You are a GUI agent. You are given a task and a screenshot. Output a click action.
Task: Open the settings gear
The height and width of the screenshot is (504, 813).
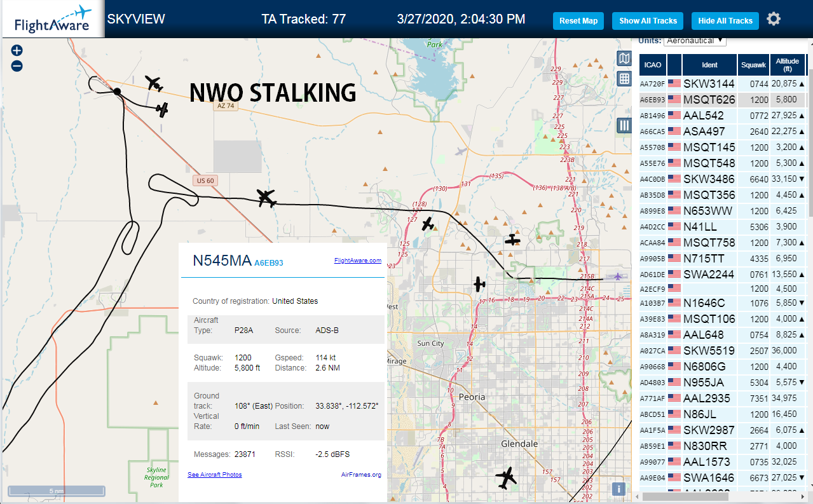pyautogui.click(x=774, y=19)
